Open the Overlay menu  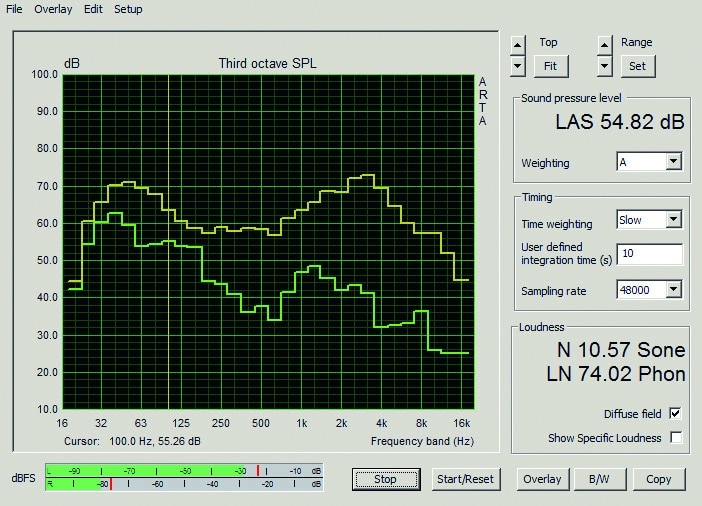click(53, 9)
